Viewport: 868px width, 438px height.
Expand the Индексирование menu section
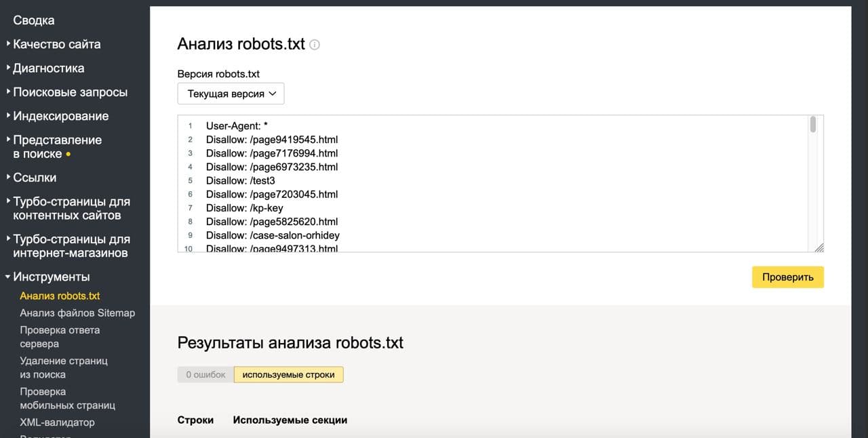coord(60,116)
